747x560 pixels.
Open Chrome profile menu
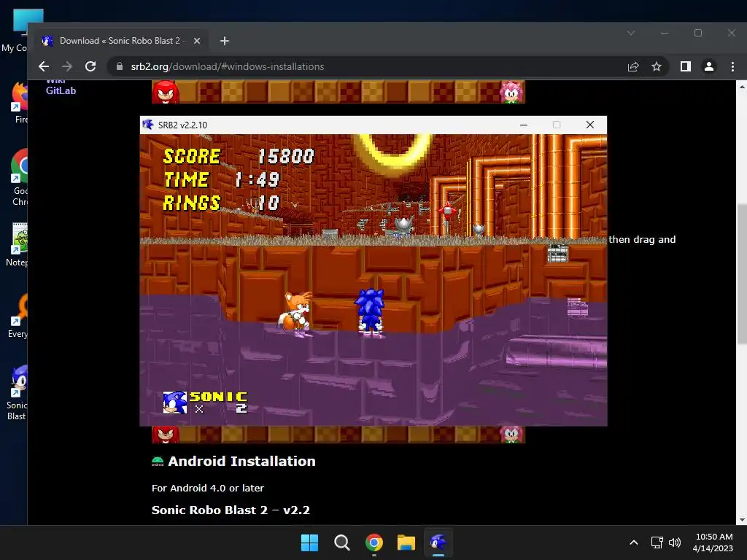709,66
